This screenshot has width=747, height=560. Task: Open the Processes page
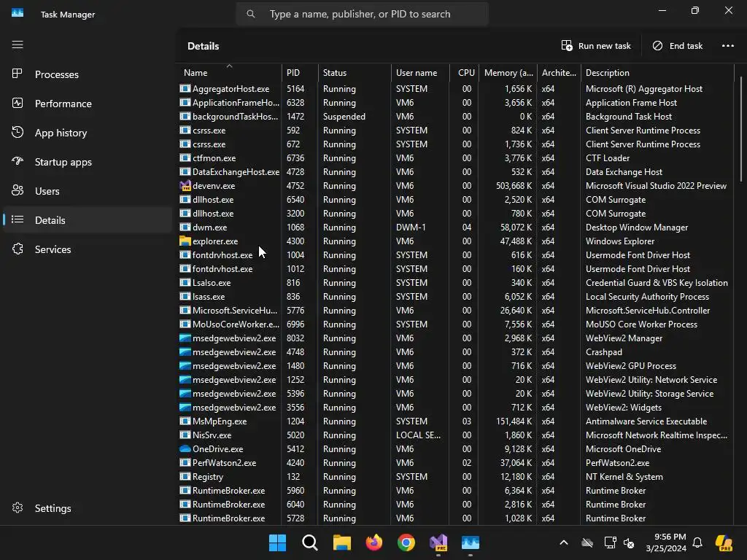pyautogui.click(x=88, y=74)
